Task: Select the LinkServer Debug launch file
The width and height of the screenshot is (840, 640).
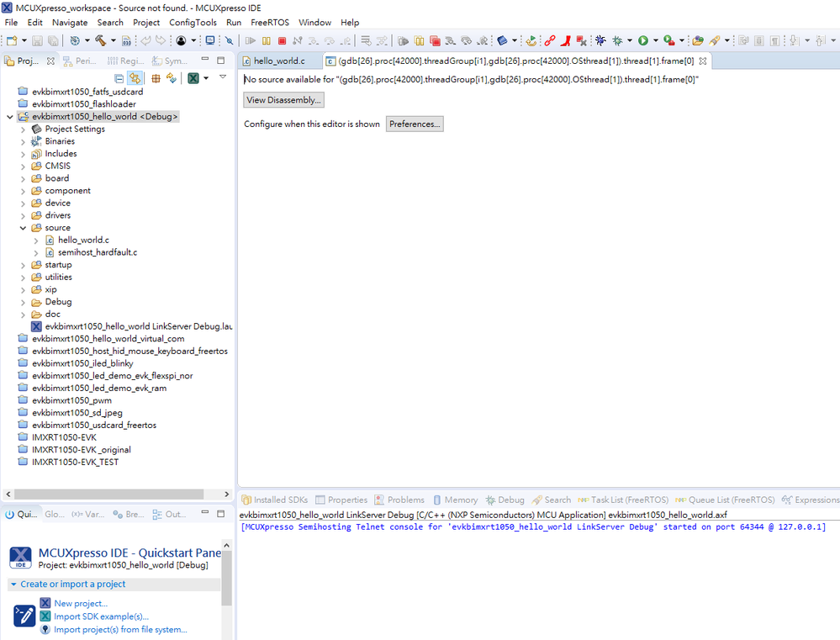Action: (x=138, y=326)
